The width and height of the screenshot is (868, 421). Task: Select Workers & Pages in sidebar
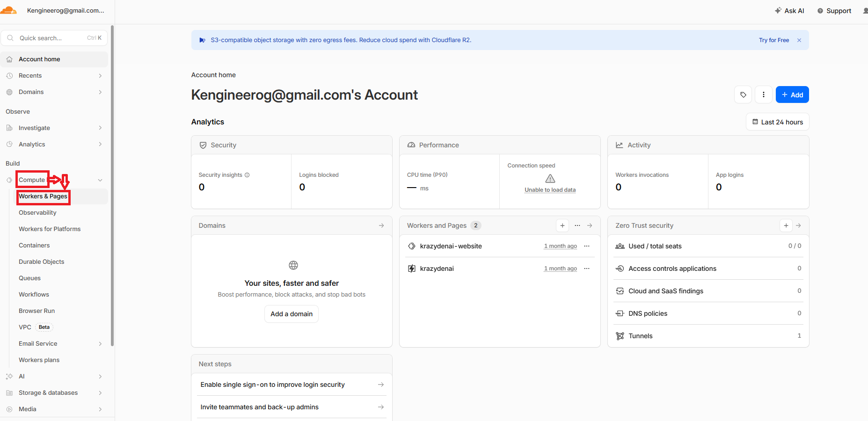pos(43,196)
